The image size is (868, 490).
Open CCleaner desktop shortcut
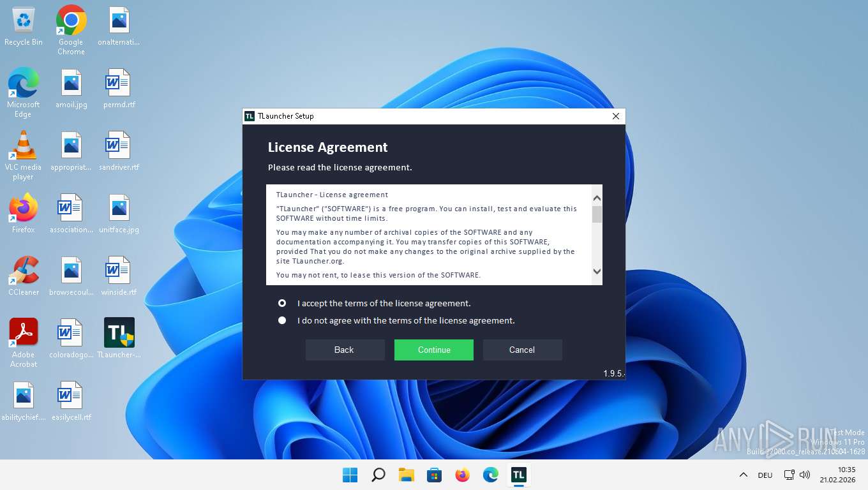click(24, 277)
